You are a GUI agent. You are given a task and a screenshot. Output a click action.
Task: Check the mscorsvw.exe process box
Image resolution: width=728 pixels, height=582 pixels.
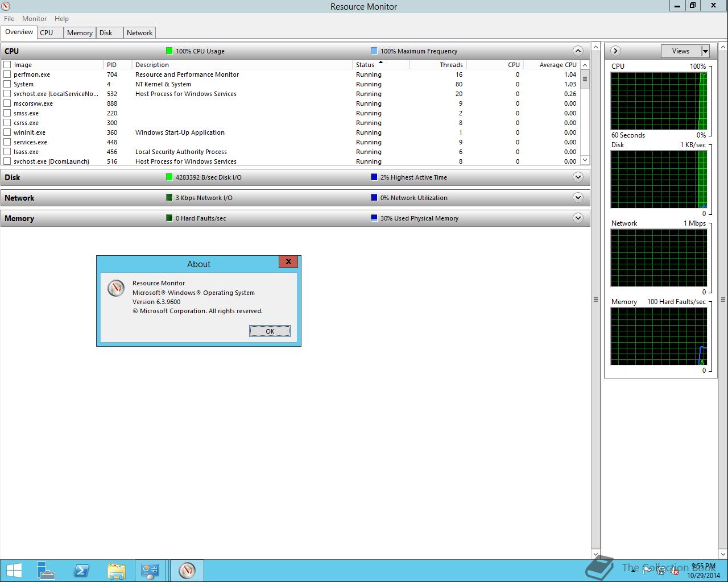(x=7, y=103)
